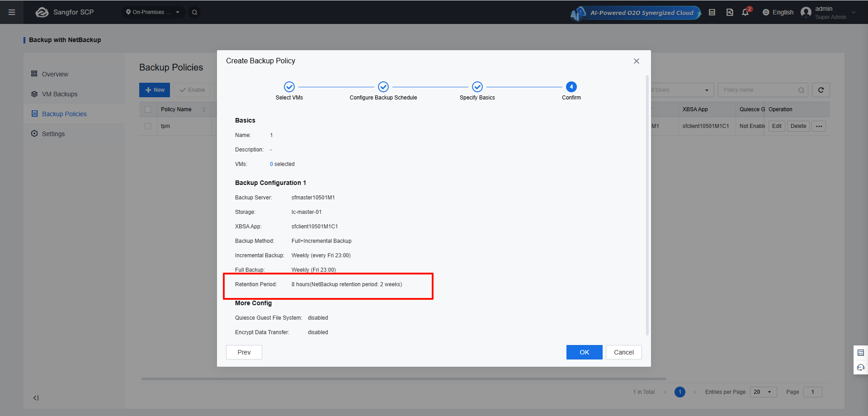Click the Settings gear icon in sidebar

click(x=34, y=133)
